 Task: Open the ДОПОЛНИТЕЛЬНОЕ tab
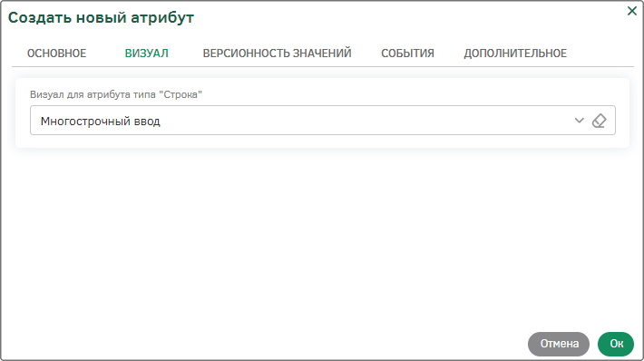click(x=515, y=54)
